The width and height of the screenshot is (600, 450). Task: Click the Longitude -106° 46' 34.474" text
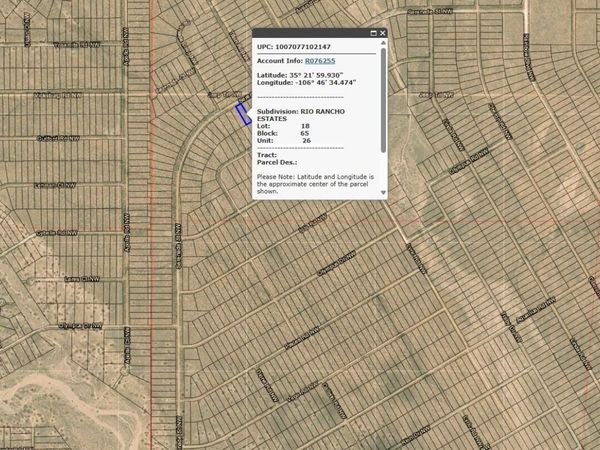coord(307,83)
